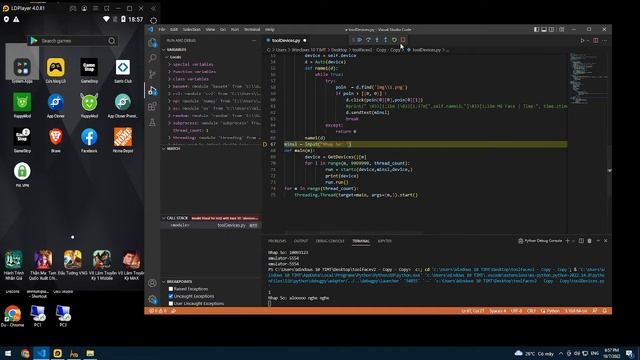Split the editor to the right
The height and width of the screenshot is (360, 640).
coord(596,40)
